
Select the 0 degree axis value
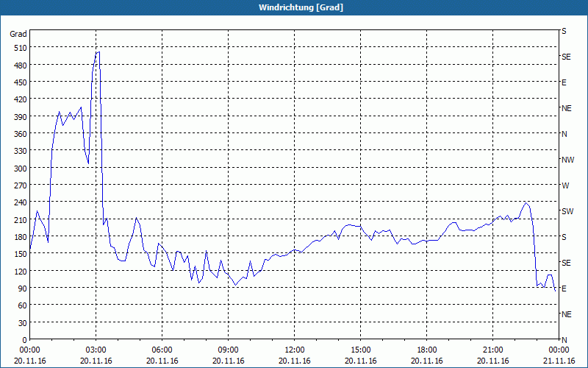click(25, 340)
